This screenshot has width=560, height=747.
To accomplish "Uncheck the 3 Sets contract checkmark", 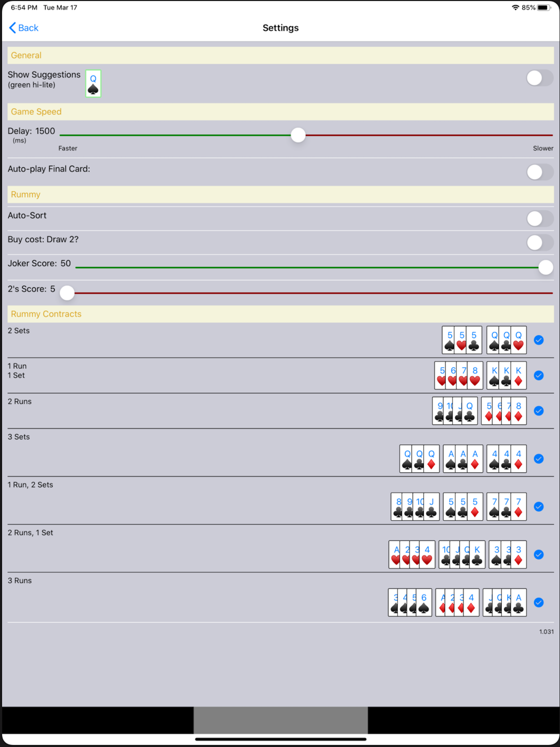I will [x=539, y=459].
